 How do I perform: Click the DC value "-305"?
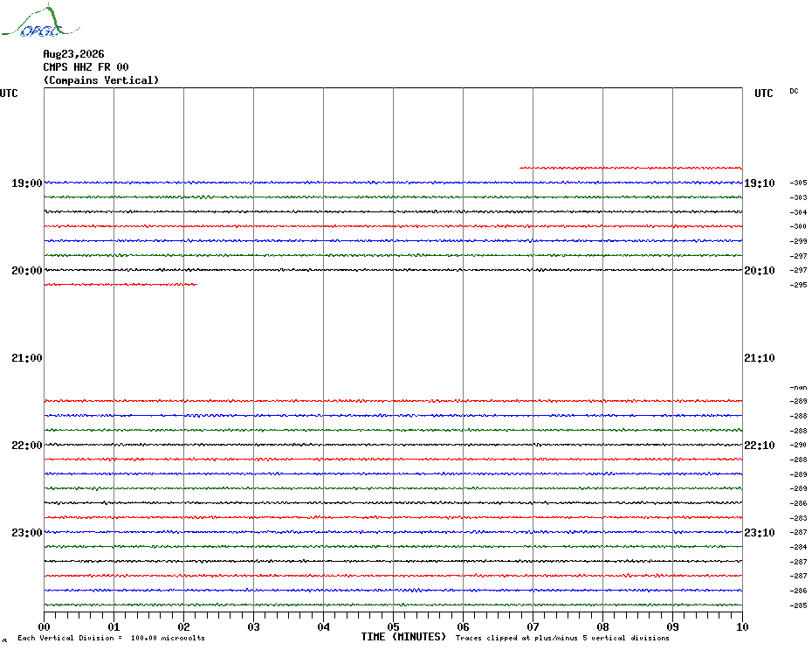(798, 183)
